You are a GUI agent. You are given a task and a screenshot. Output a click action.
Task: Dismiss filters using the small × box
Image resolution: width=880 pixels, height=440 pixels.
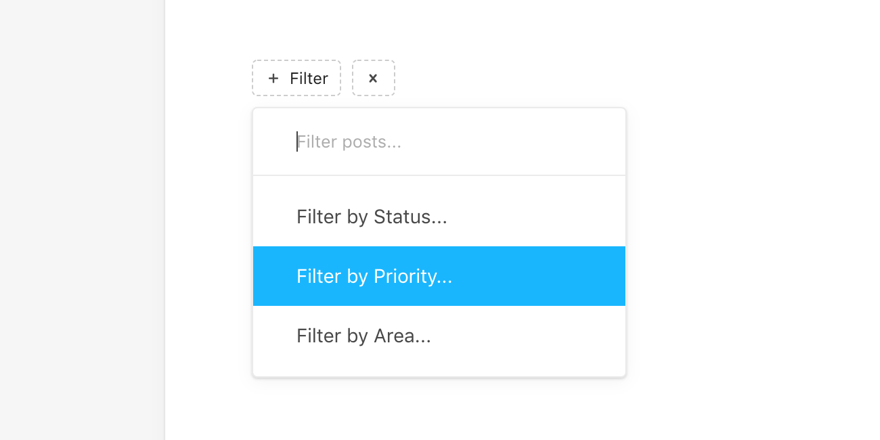pos(373,78)
